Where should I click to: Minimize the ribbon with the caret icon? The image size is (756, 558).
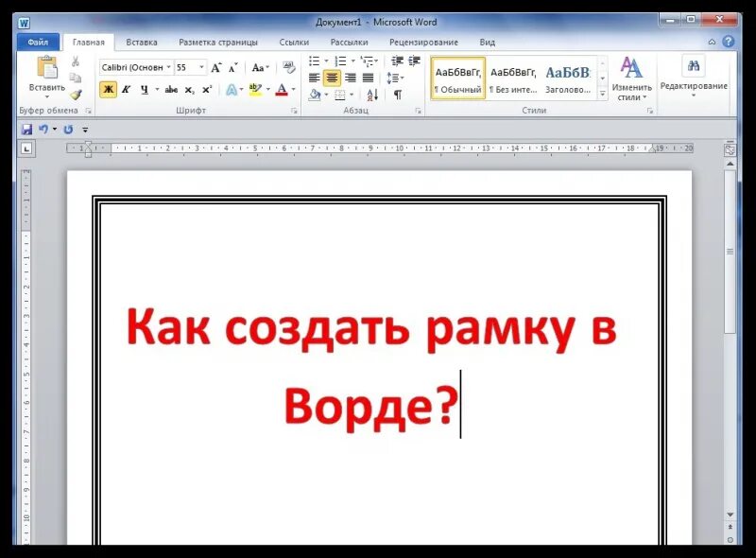coord(713,42)
